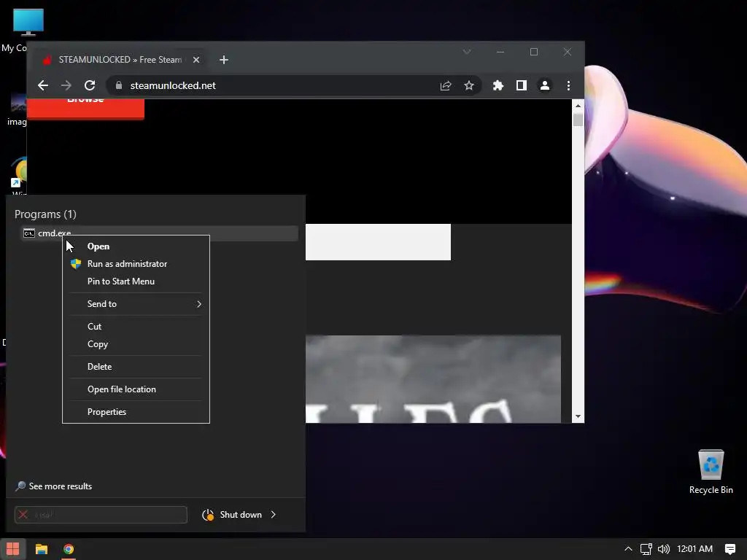Click the grey banner image on the webpage
The image size is (747, 560).
tap(433, 379)
